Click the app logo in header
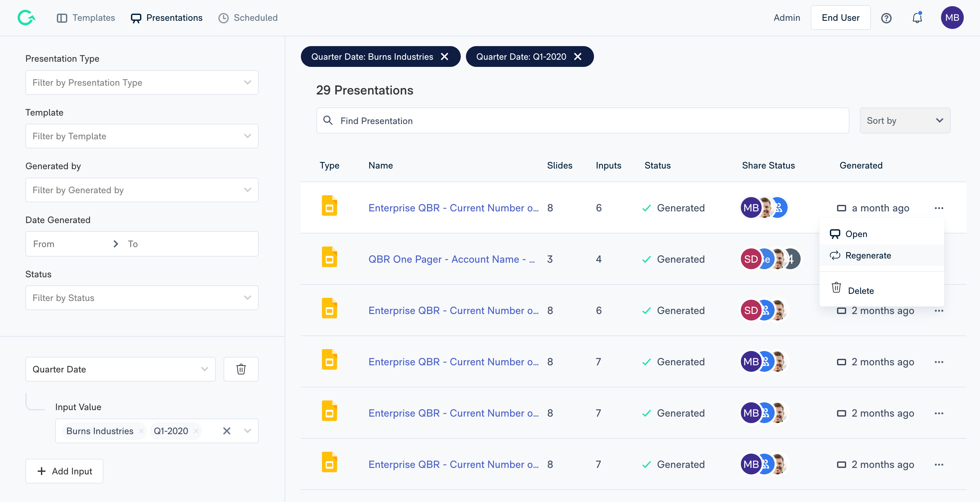The image size is (980, 502). click(26, 18)
